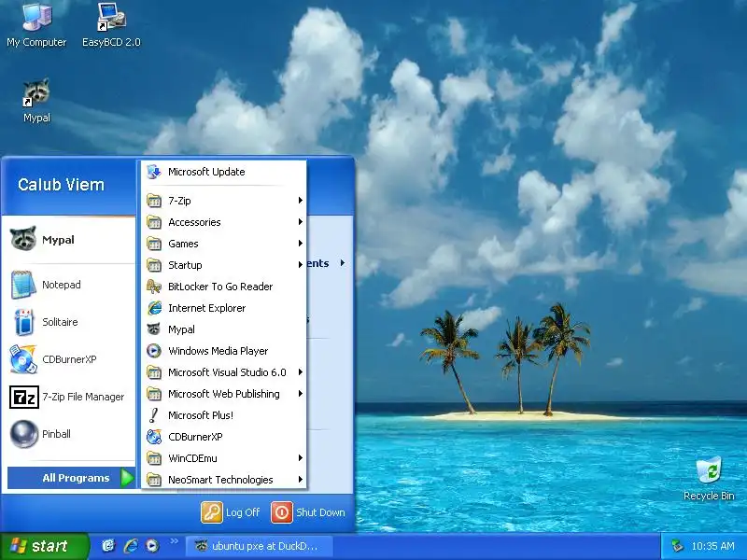Click the Internet Explorer Quick Launch icon
This screenshot has height=560, width=747.
(x=131, y=545)
